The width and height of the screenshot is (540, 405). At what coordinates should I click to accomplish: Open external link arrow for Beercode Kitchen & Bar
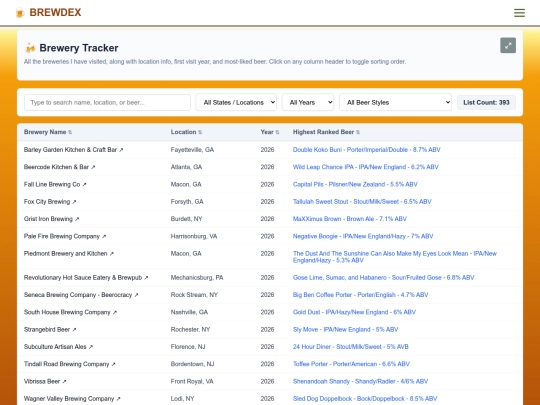pyautogui.click(x=93, y=167)
